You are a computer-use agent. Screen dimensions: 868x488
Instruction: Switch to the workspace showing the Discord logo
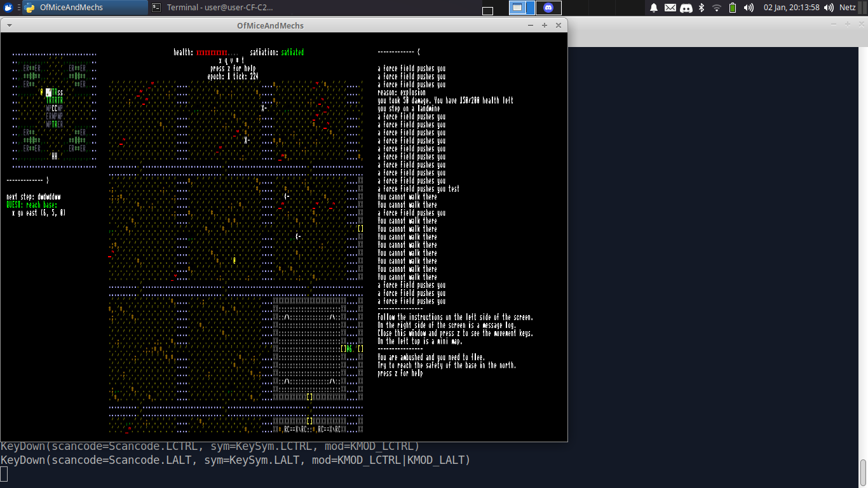548,8
